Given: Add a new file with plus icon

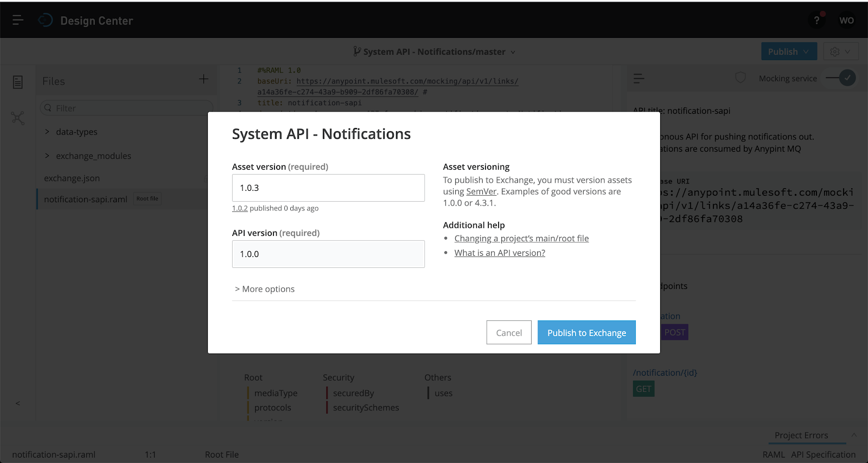Looking at the screenshot, I should [203, 79].
